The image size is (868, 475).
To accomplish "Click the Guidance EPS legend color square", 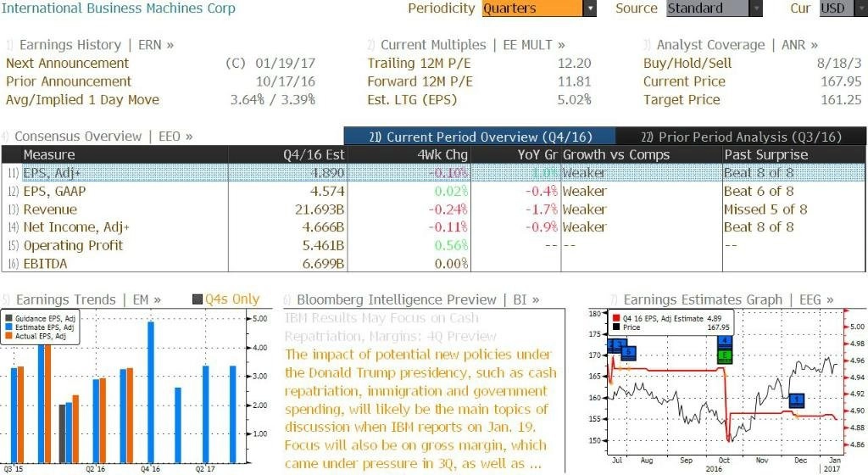I will tap(8, 318).
